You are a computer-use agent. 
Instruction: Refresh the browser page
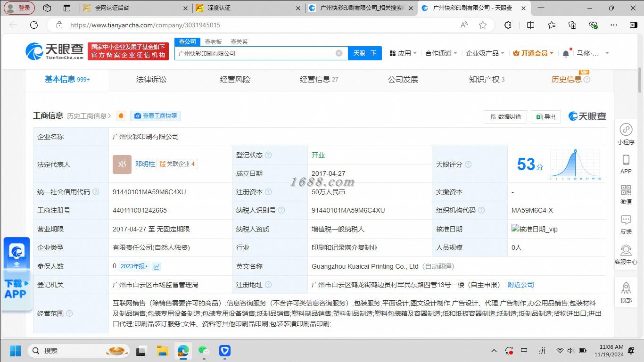tap(34, 25)
